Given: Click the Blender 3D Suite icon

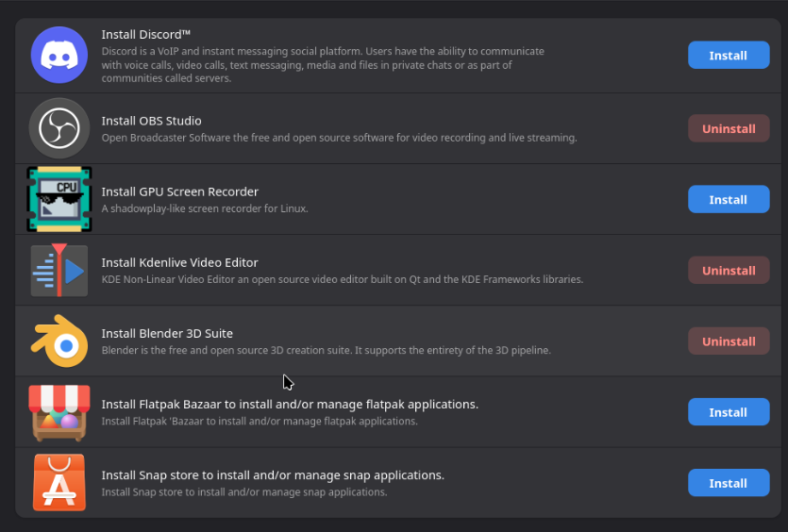Looking at the screenshot, I should click(x=59, y=341).
